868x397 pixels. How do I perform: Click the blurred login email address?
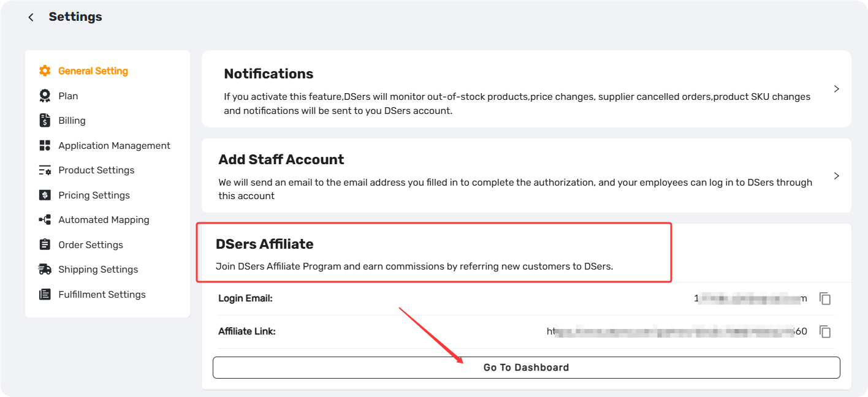(750, 298)
